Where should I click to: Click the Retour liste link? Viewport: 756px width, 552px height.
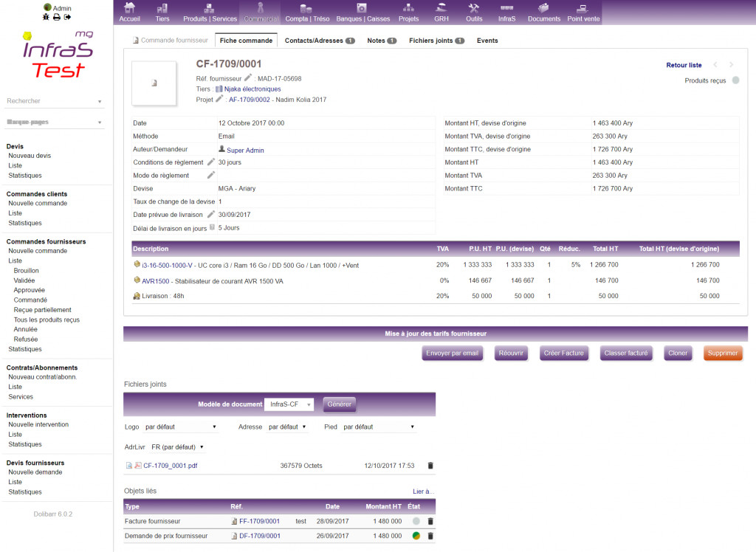tap(684, 65)
